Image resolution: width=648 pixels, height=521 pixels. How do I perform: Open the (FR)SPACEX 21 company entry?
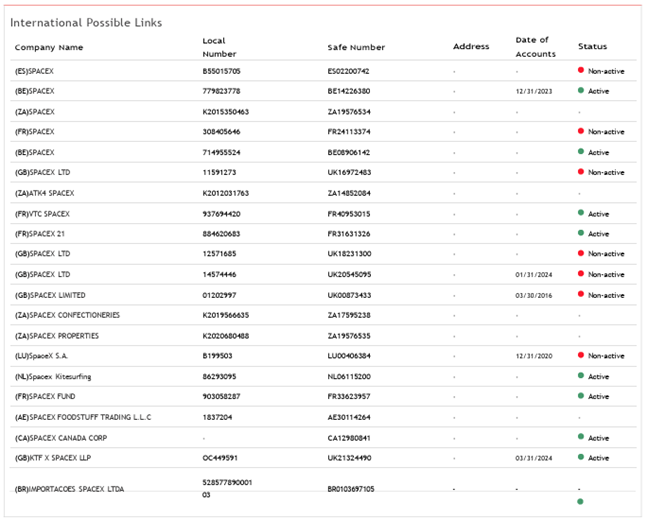[x=40, y=234]
